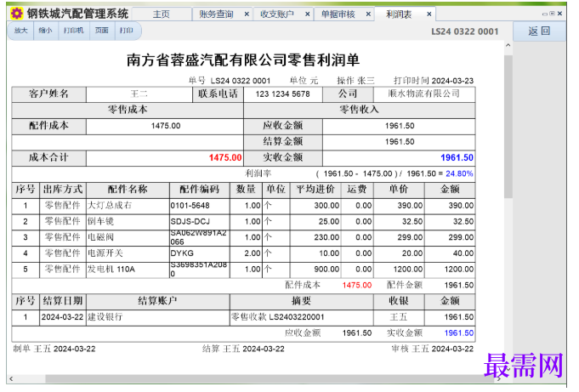Close the 单据审核 tab
Screen dimensions: 579x392
coord(368,14)
